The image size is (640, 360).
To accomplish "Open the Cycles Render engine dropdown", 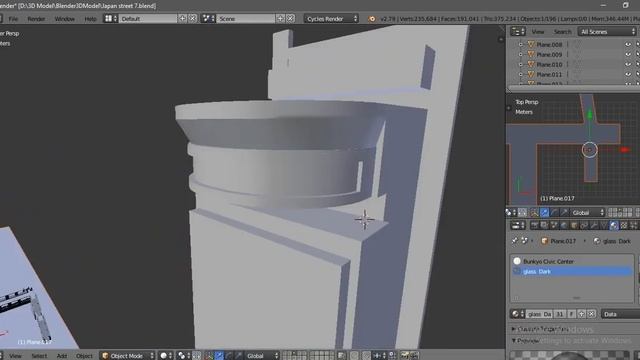I will (x=331, y=18).
